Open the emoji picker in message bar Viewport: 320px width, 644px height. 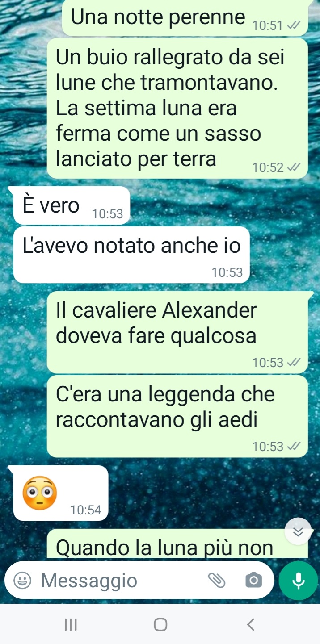[21, 581]
